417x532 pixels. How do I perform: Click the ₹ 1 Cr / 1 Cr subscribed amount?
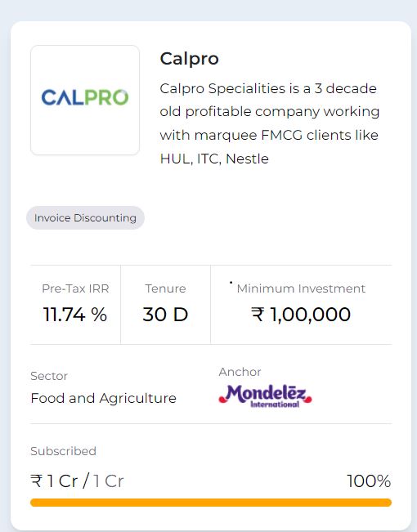(x=77, y=481)
